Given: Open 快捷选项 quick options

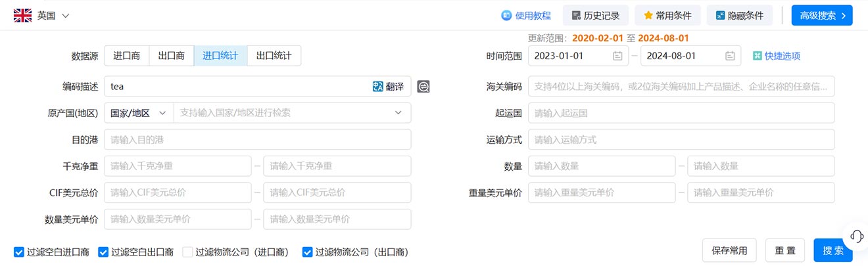Looking at the screenshot, I should point(777,56).
